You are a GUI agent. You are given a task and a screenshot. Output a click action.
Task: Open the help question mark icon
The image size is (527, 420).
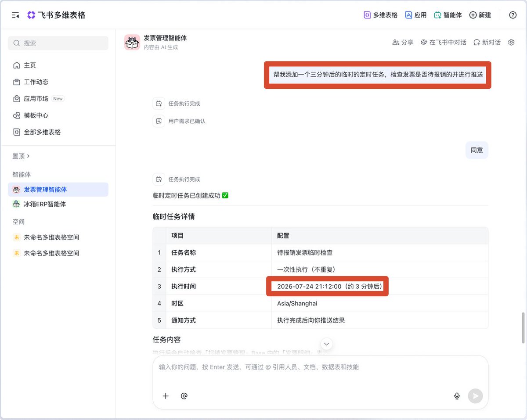[513, 15]
